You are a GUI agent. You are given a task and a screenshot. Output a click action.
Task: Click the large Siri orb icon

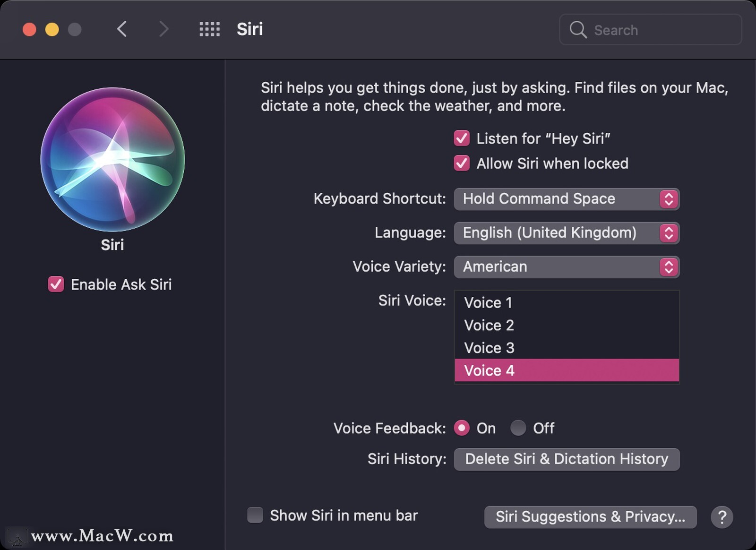(x=112, y=159)
